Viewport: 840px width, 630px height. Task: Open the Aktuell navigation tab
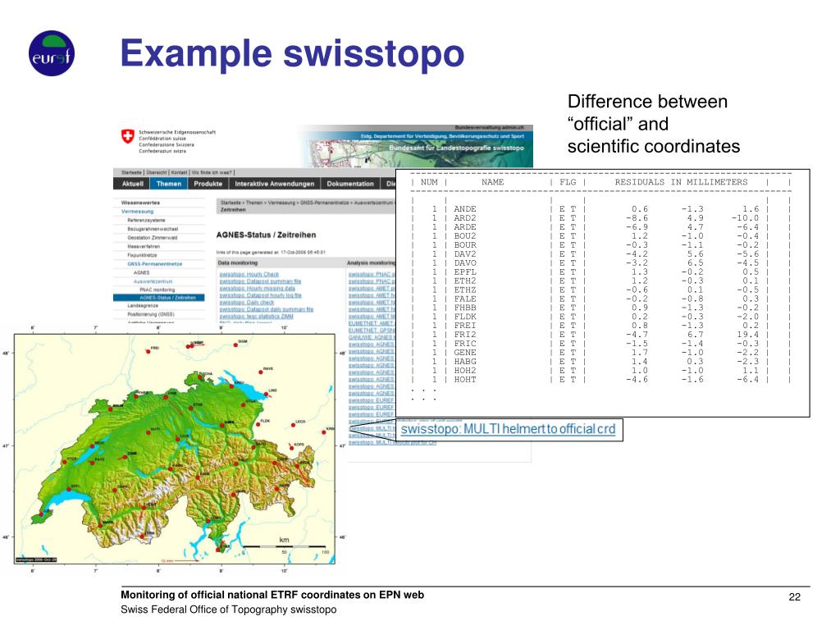click(132, 184)
